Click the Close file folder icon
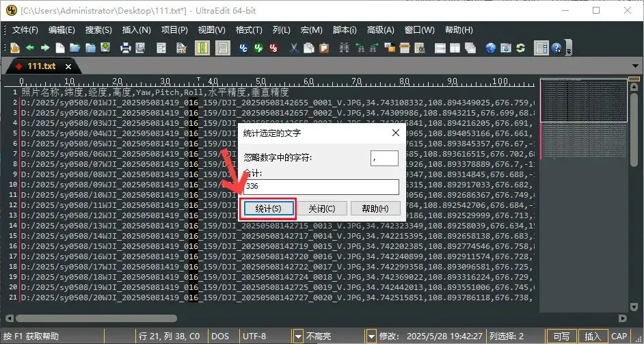Viewport: 644px width, 344px height. tap(90, 48)
